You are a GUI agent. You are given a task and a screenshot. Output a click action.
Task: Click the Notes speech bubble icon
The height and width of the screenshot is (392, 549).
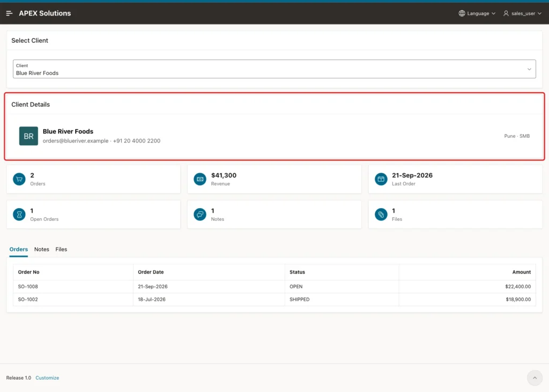[200, 215]
